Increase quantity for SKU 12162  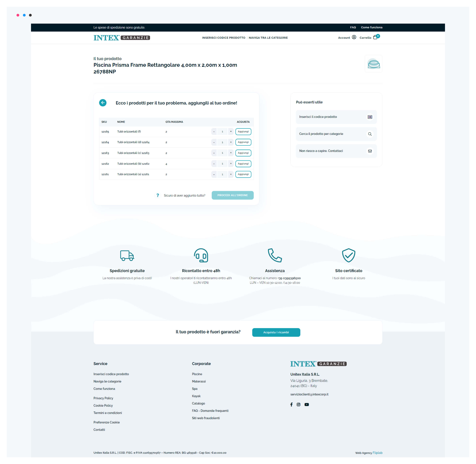pos(231,164)
